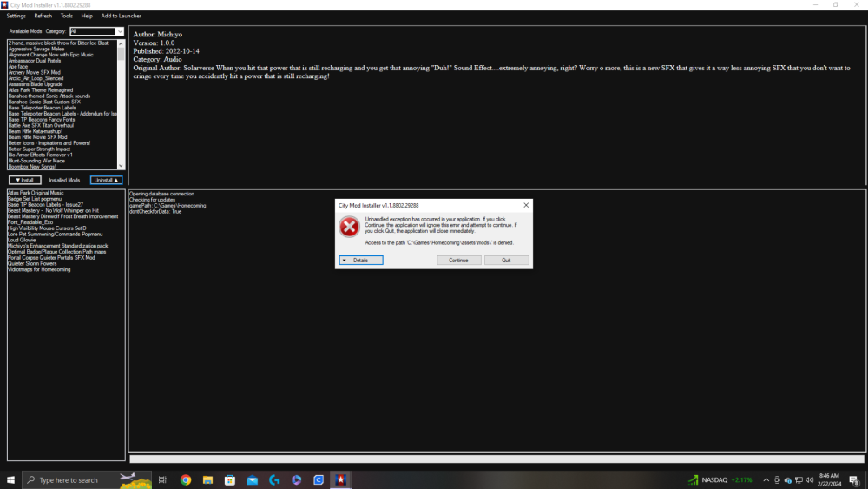The height and width of the screenshot is (489, 868).
Task: Expand the Details section of the error dialog
Action: [360, 261]
